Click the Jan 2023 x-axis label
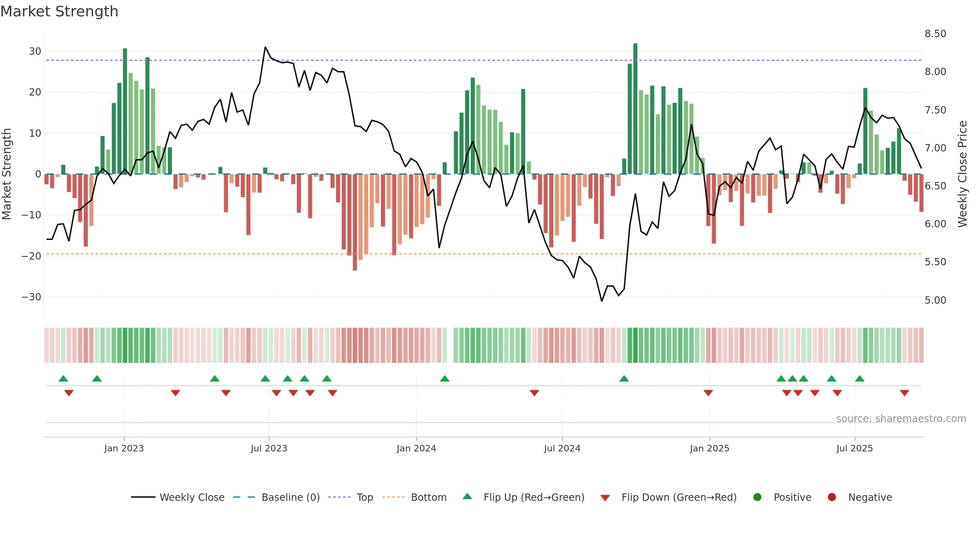 tap(124, 448)
